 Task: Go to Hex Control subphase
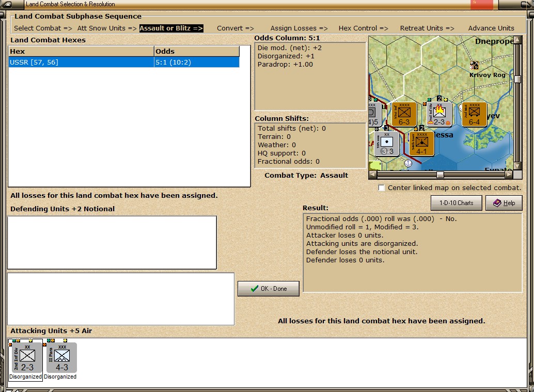[x=364, y=28]
